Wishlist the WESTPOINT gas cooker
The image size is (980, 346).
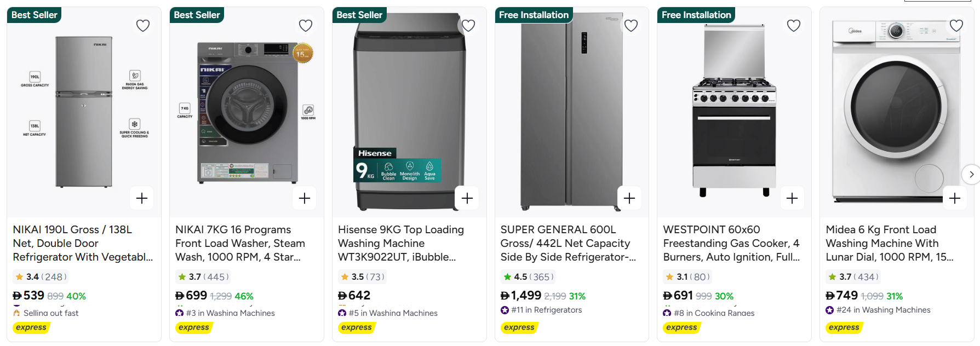point(794,26)
